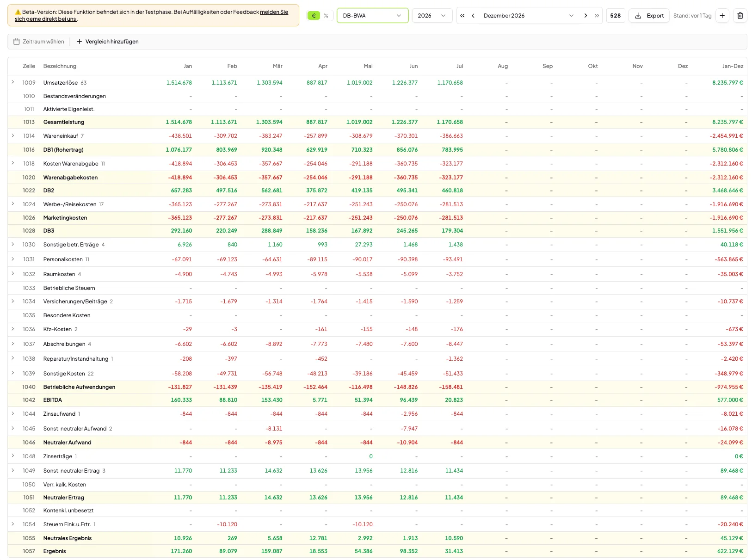Switch display to percent values
The width and height of the screenshot is (752, 560).
326,16
